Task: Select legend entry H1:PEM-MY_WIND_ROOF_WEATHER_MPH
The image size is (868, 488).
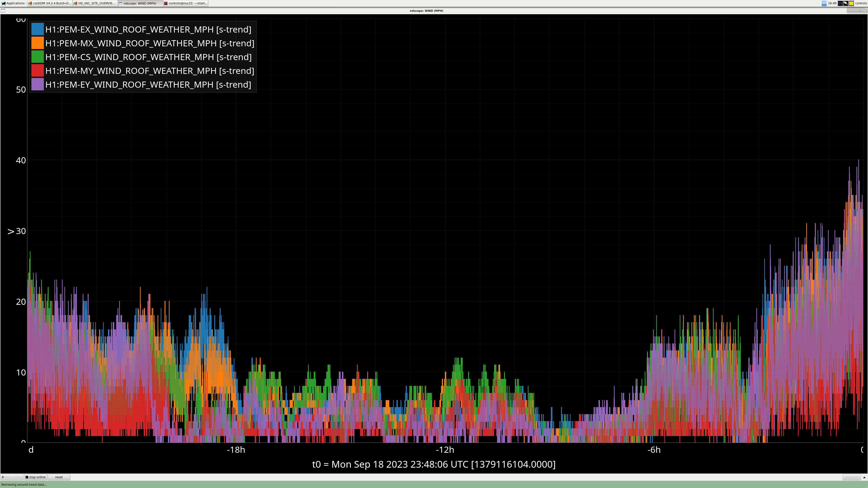Action: point(150,71)
